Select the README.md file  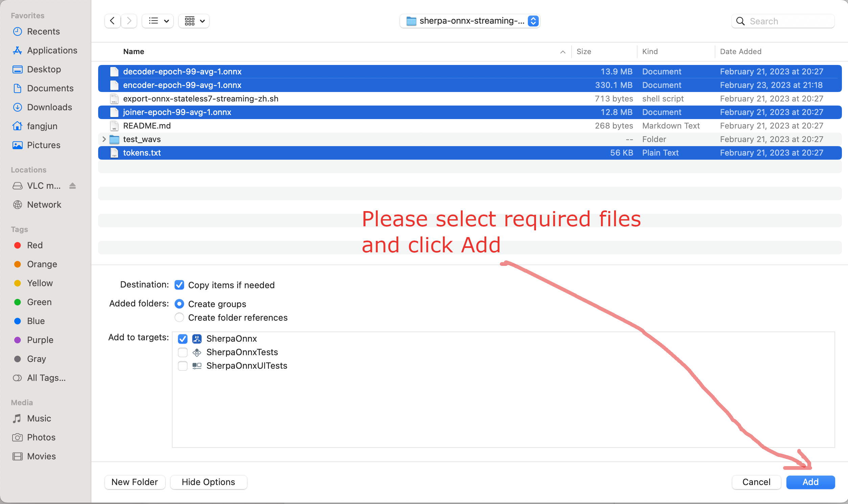click(470, 126)
